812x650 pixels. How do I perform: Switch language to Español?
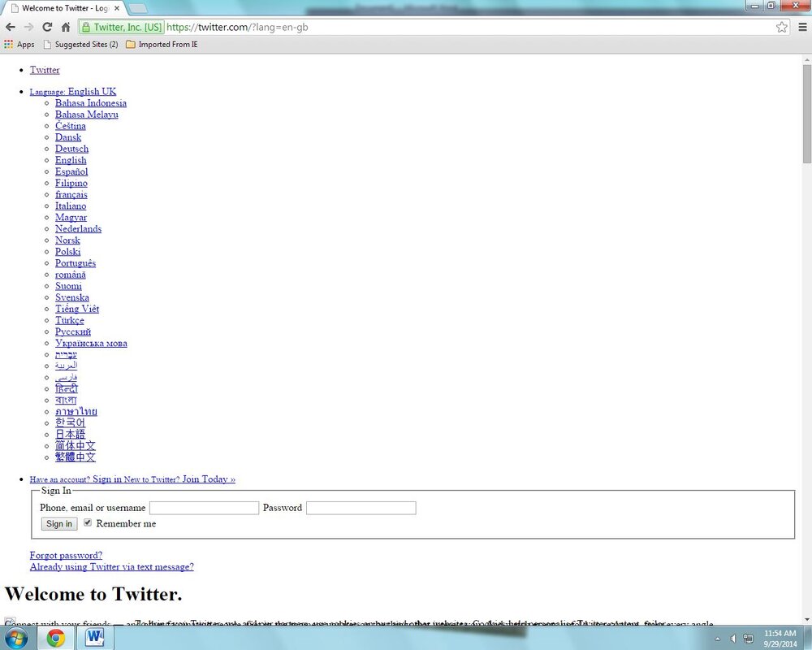pyautogui.click(x=71, y=171)
